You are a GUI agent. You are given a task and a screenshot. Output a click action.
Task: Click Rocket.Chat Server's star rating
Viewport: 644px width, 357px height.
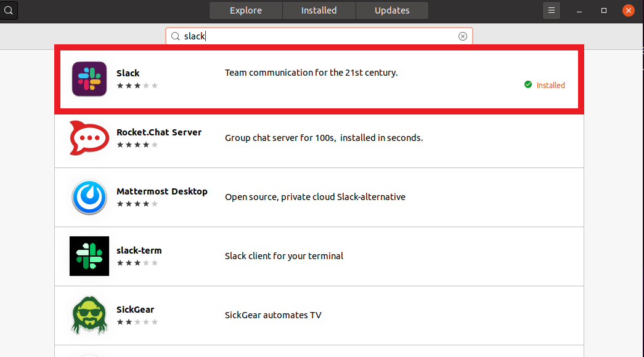(x=137, y=145)
